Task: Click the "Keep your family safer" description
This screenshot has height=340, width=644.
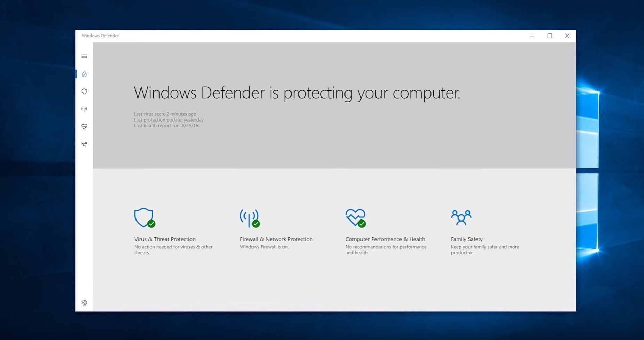Action: (485, 249)
